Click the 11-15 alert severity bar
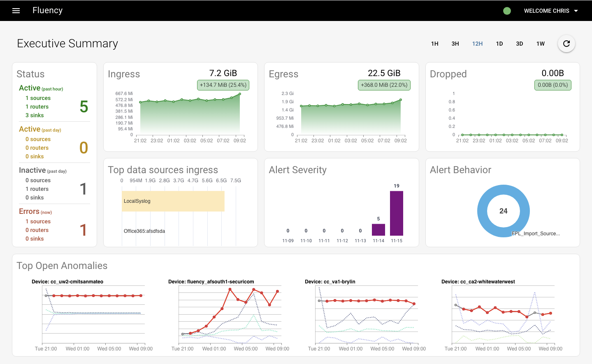 tap(397, 213)
